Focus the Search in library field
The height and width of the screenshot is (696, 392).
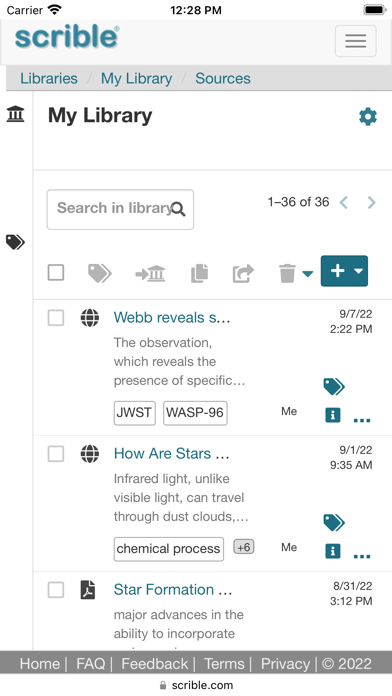(x=120, y=210)
